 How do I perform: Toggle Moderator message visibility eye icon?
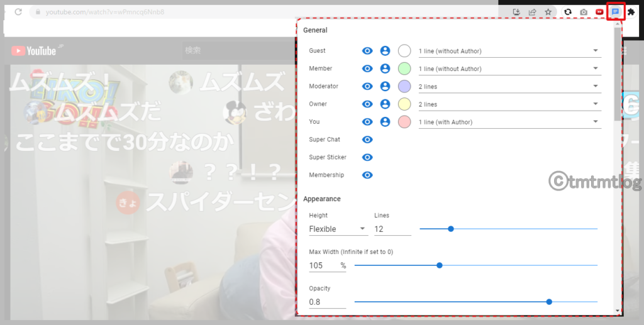[367, 86]
